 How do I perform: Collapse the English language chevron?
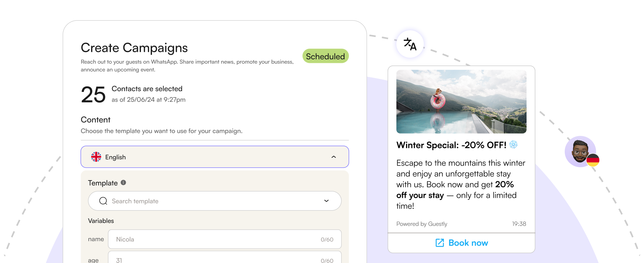[x=333, y=157]
